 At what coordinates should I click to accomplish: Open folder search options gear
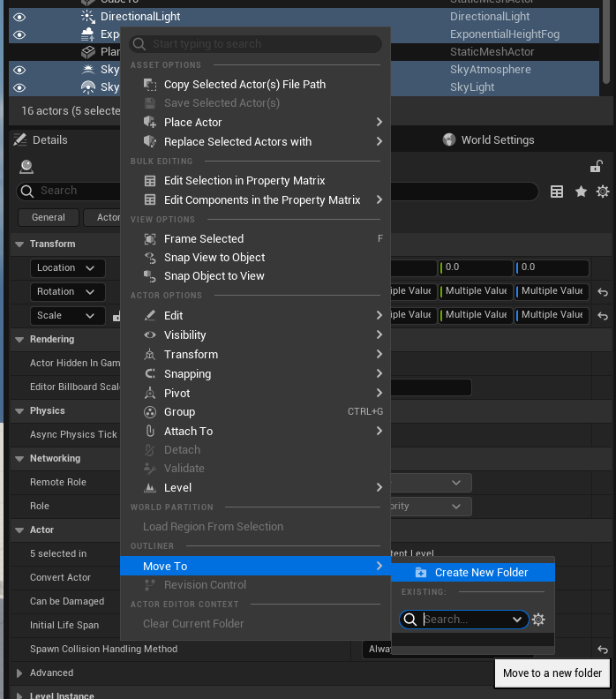point(538,620)
